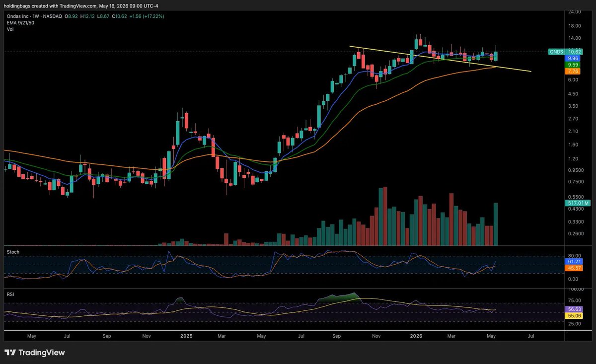Click the 2.70 price axis label
596x364 pixels.
tap(573, 119)
